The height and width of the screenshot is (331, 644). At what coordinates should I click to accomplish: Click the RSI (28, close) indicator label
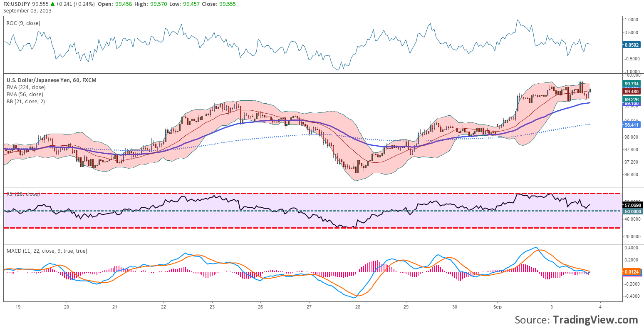coord(23,194)
